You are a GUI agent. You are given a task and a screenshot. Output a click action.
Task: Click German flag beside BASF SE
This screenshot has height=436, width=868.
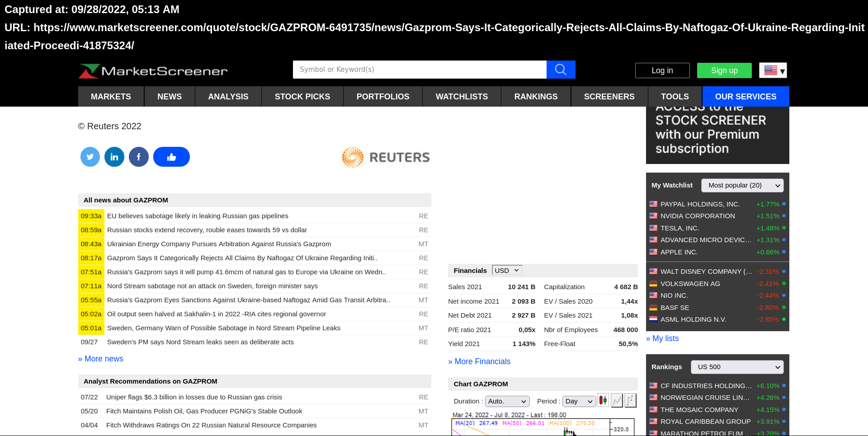tap(653, 307)
